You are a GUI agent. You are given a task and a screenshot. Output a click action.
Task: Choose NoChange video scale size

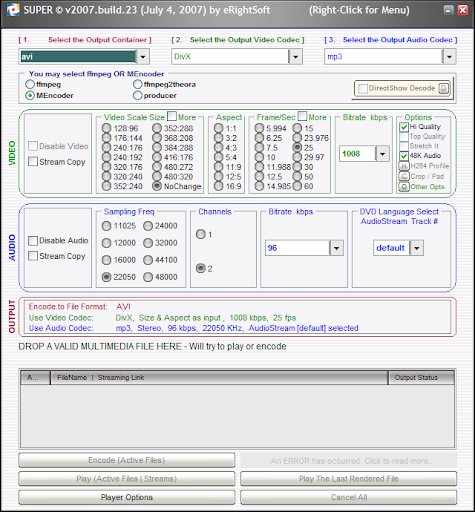pos(157,186)
